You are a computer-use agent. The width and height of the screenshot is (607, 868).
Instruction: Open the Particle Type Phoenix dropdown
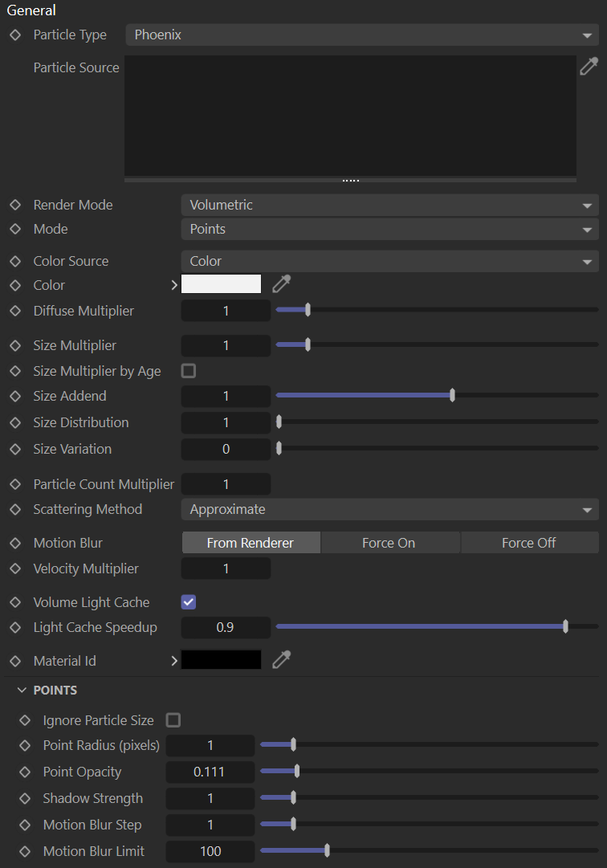(x=362, y=35)
